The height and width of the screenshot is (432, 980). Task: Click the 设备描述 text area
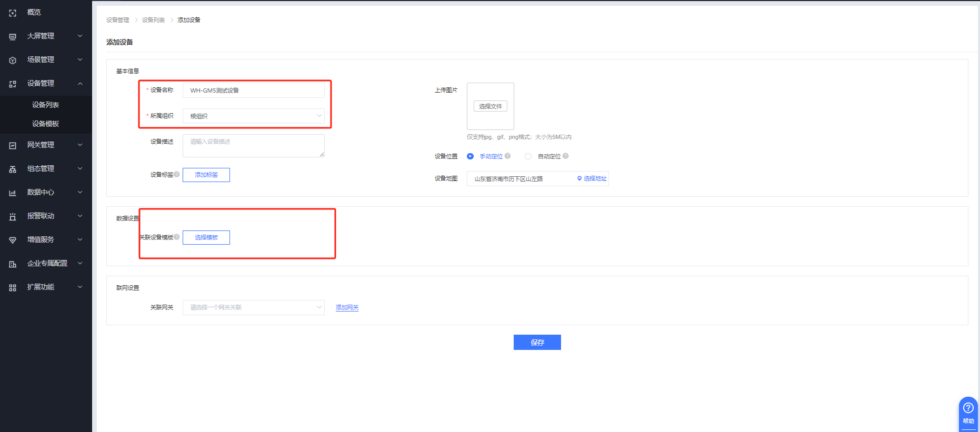[253, 146]
